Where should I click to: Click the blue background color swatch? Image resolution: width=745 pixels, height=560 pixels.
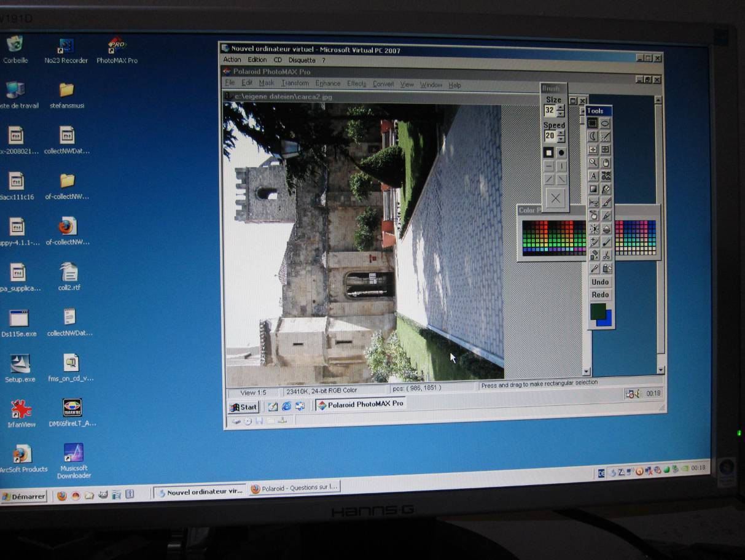click(607, 320)
